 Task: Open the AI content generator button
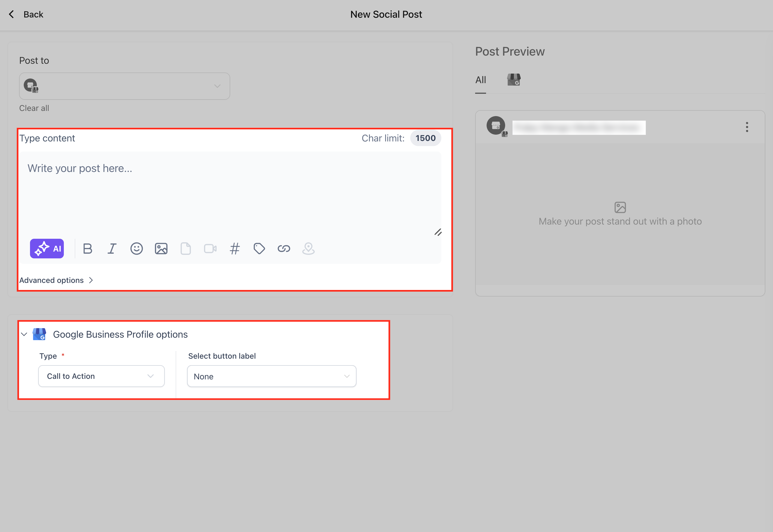47,249
